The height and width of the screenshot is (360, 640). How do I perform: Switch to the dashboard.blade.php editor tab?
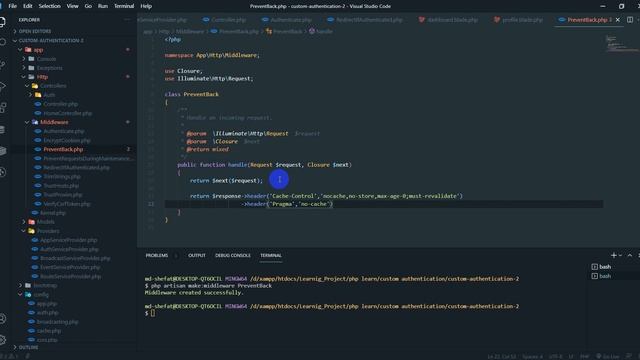point(448,20)
